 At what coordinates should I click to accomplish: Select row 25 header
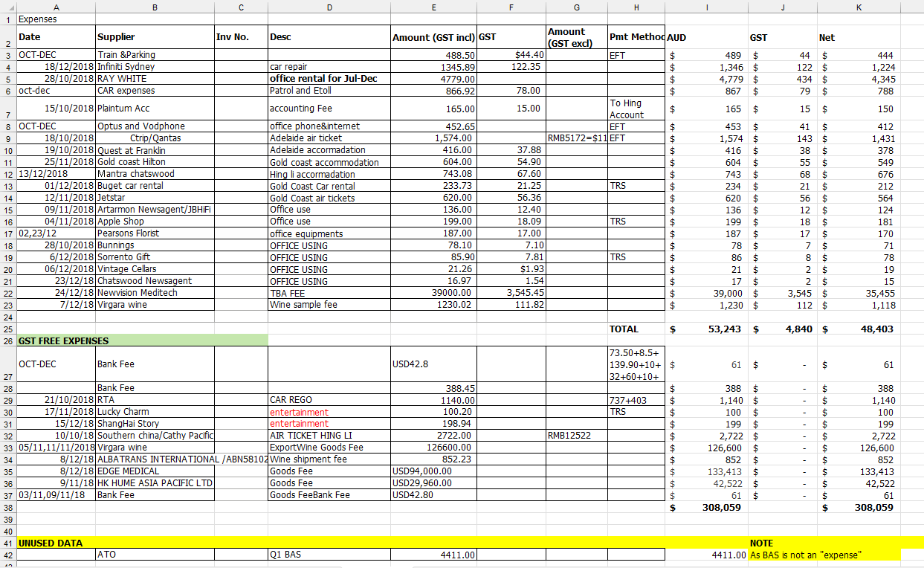(x=7, y=329)
